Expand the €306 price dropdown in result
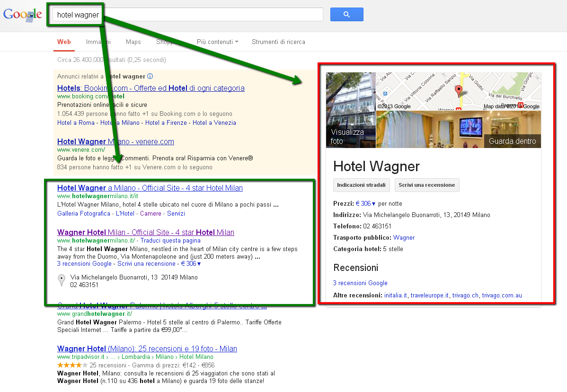Image resolution: width=567 pixels, height=392 pixels. [x=191, y=264]
